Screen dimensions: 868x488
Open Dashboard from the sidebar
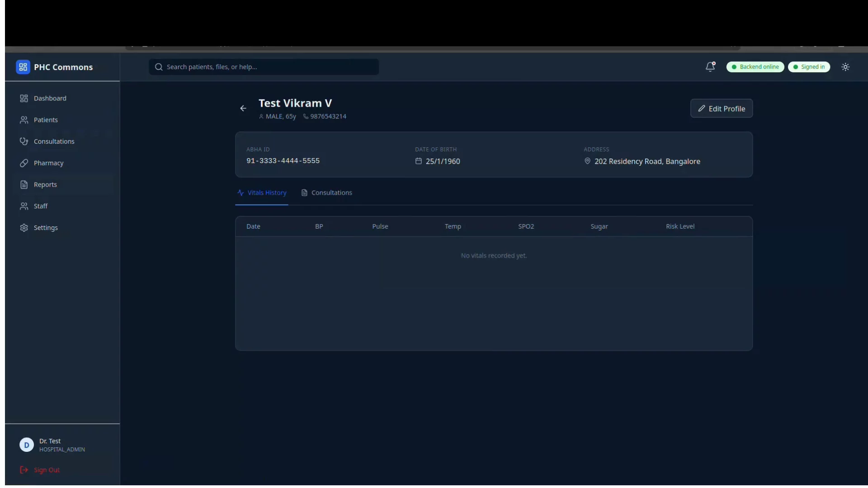pyautogui.click(x=50, y=99)
